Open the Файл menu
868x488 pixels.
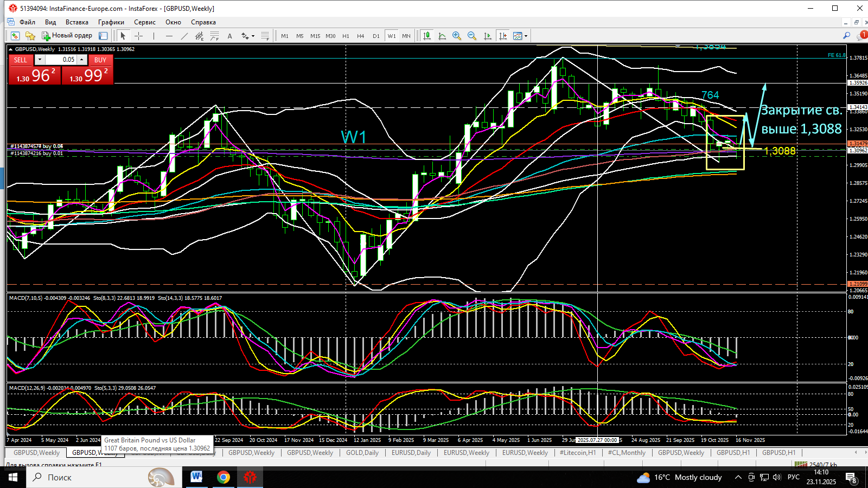pyautogui.click(x=27, y=22)
